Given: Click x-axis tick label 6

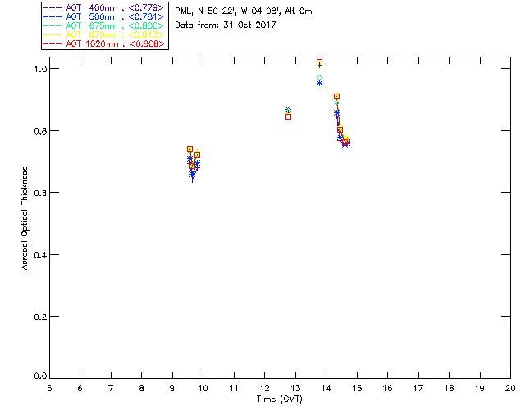Looking at the screenshot, I should point(80,388).
